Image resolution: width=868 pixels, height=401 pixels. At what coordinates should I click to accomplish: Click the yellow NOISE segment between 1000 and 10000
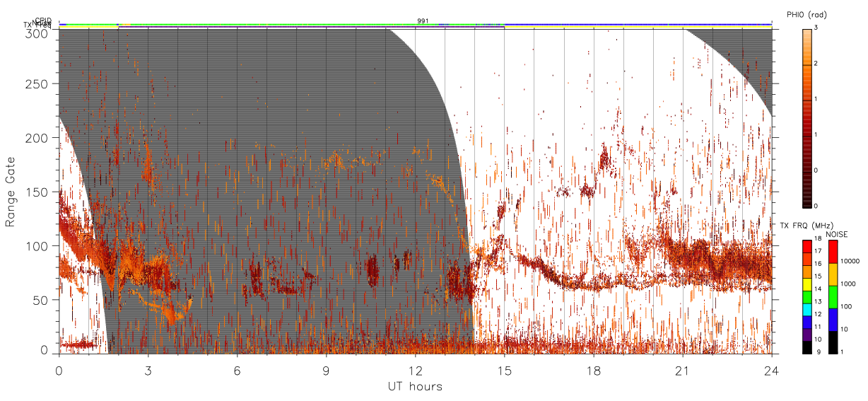tap(833, 274)
